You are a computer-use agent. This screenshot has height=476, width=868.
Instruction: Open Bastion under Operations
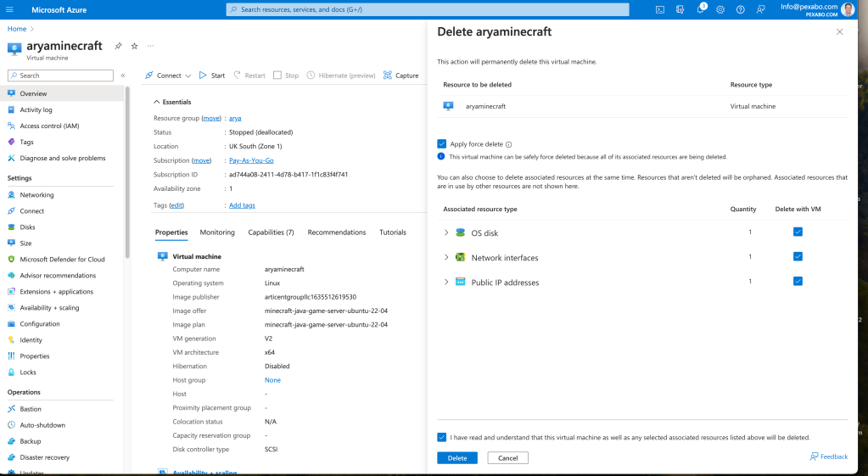tap(31, 409)
